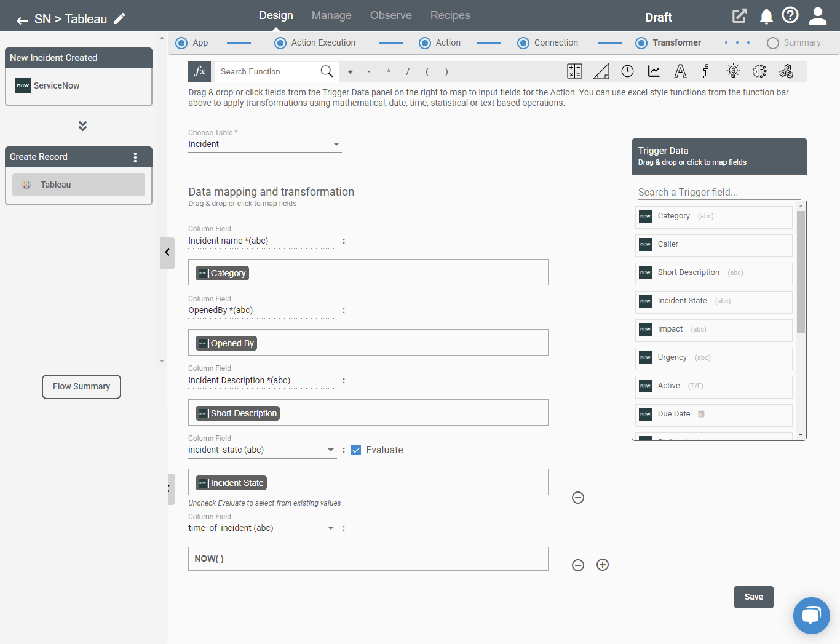Click the back arrow next to SN > Tableau
840x644 pixels.
22,20
